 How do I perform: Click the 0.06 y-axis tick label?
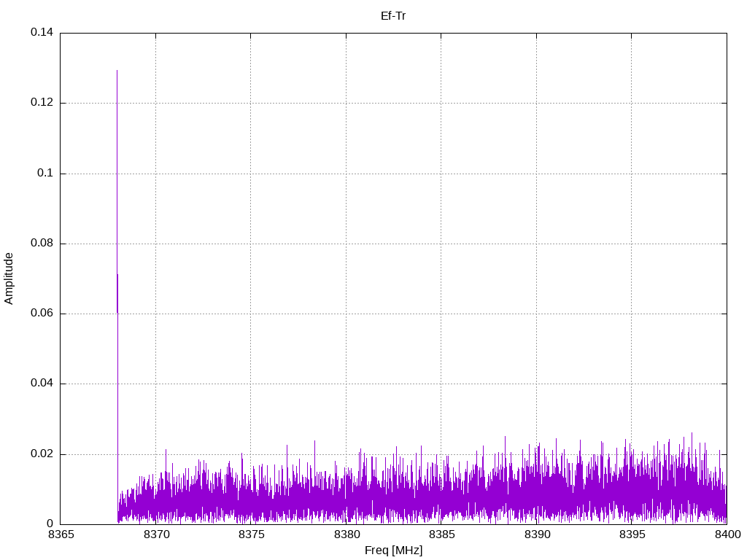point(42,314)
